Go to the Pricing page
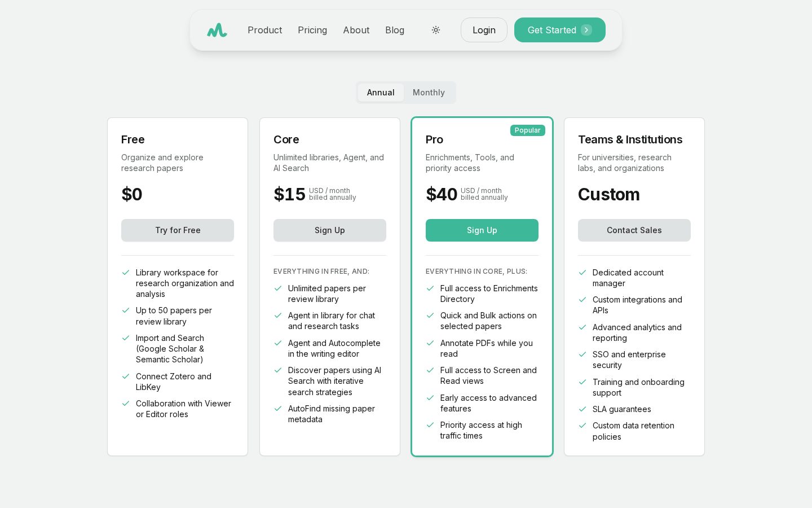Viewport: 812px width, 508px height. point(312,30)
